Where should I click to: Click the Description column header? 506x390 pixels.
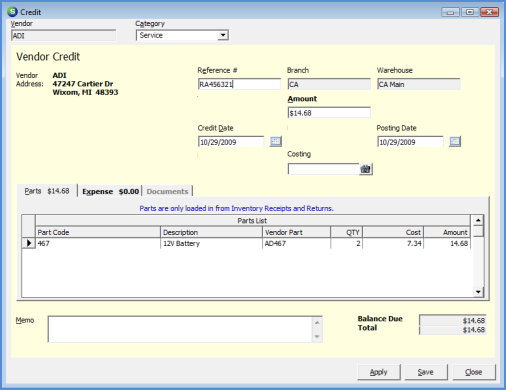211,232
